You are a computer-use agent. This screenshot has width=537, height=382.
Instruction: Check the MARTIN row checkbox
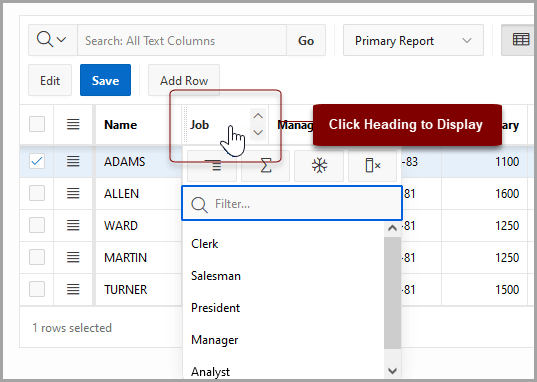[37, 257]
